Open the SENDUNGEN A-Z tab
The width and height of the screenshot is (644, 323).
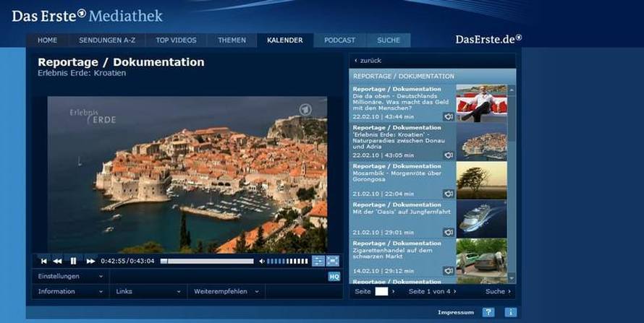point(107,40)
